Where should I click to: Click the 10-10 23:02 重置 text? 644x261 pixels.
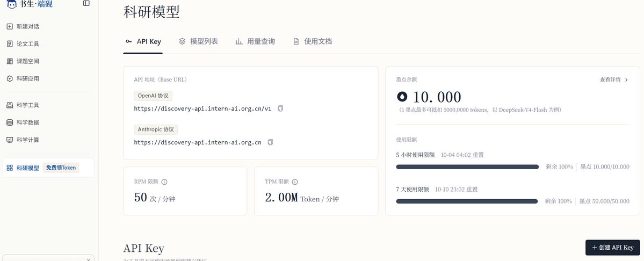(457, 190)
